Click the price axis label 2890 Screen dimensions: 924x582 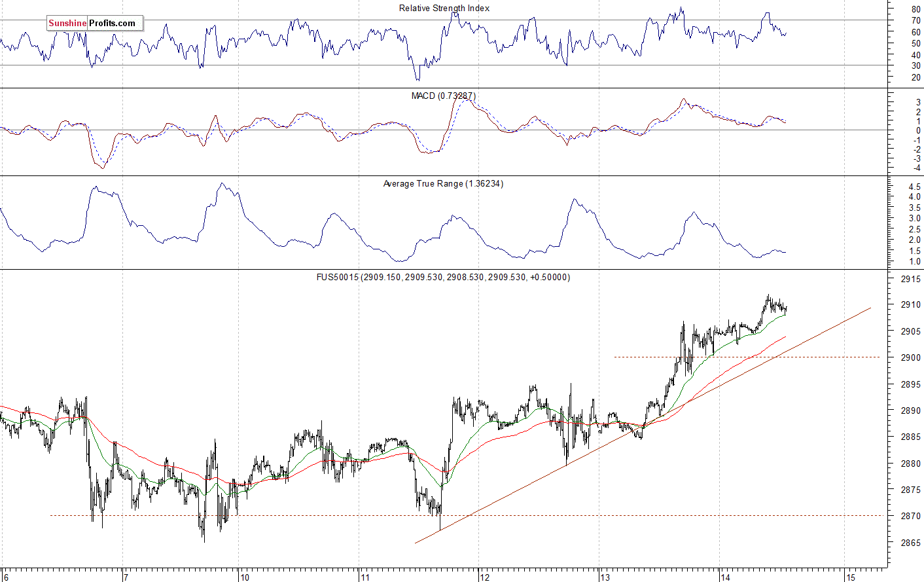910,411
